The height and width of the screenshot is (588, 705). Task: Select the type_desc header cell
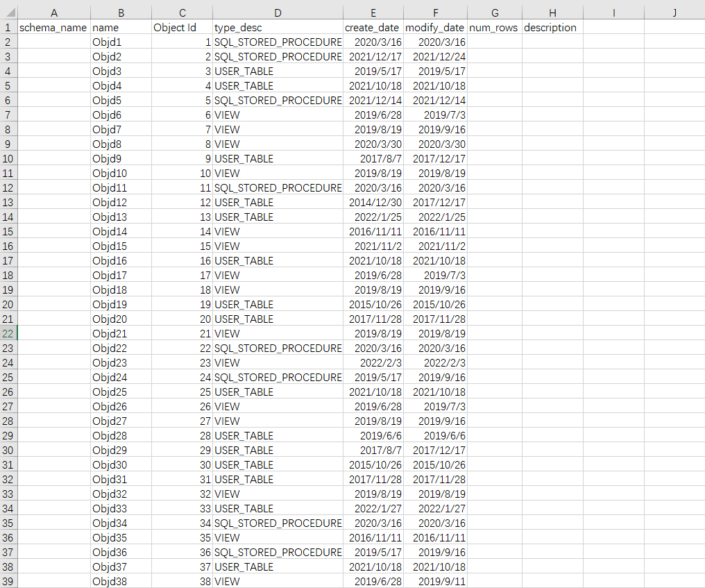point(278,28)
